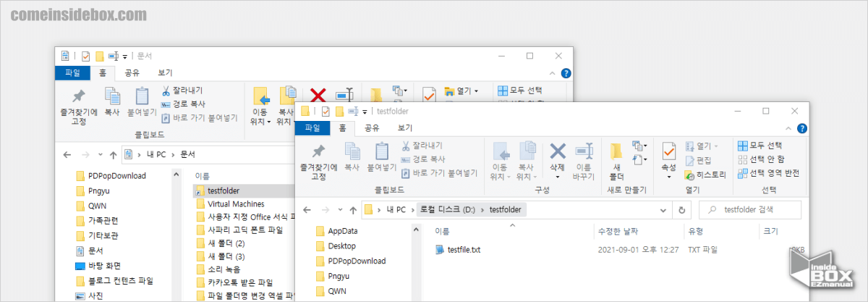The height and width of the screenshot is (302, 868).
Task: Open recent locations dropdown in testfolder window
Action: 340,211
